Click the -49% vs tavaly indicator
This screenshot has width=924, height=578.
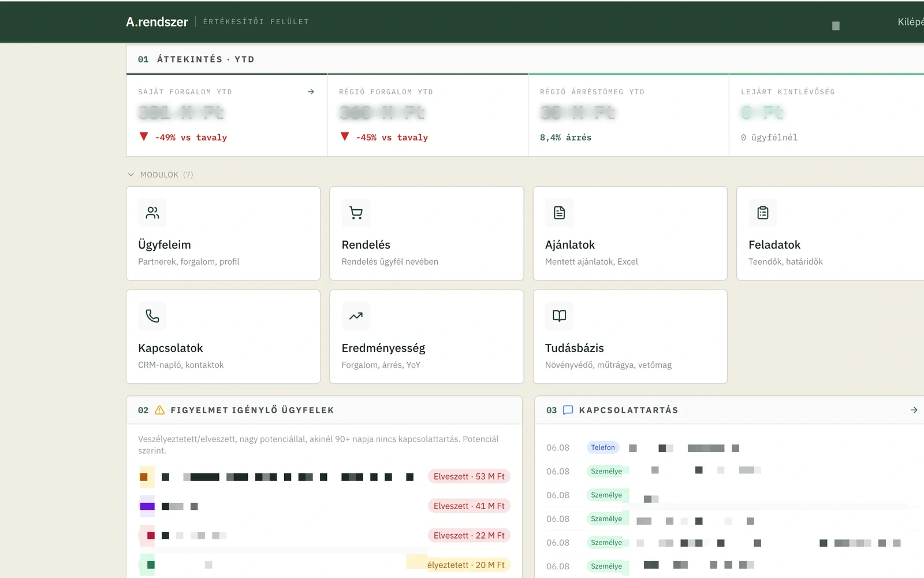tap(184, 137)
